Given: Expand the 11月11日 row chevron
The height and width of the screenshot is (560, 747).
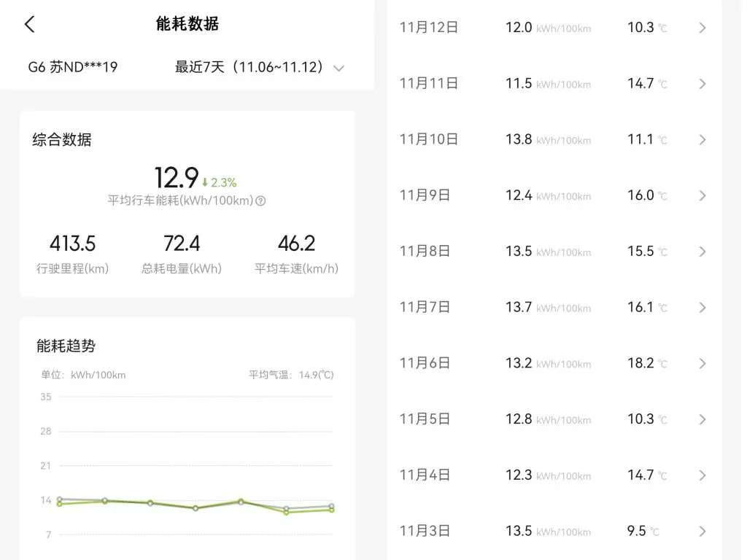Looking at the screenshot, I should point(703,84).
